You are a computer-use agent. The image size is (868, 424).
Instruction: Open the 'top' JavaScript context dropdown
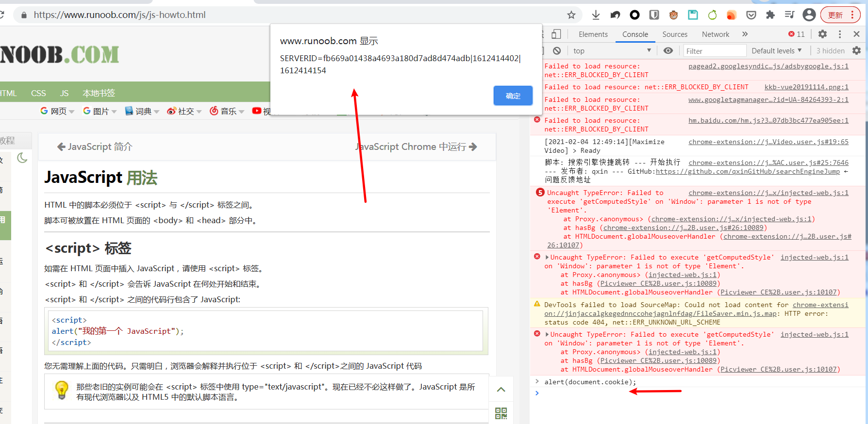[612, 50]
